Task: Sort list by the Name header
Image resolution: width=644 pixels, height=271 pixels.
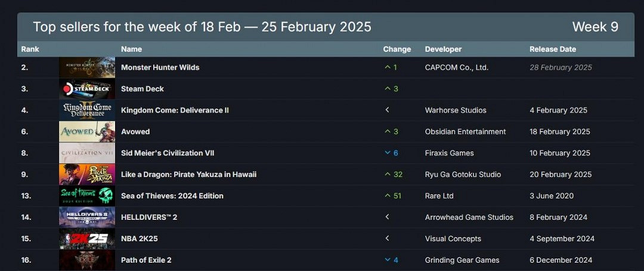Action: pyautogui.click(x=131, y=49)
